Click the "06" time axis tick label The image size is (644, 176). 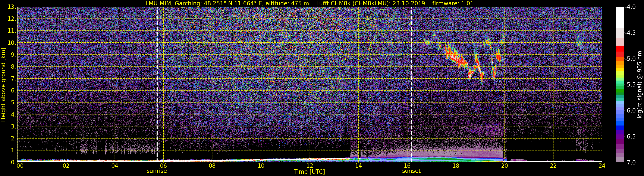[163, 166]
